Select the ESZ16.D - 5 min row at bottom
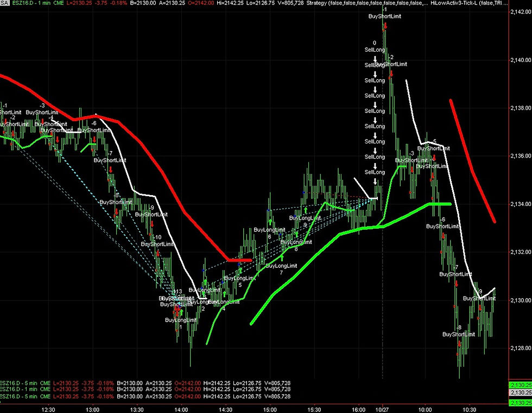The height and width of the screenshot is (413, 532). [x=24, y=382]
